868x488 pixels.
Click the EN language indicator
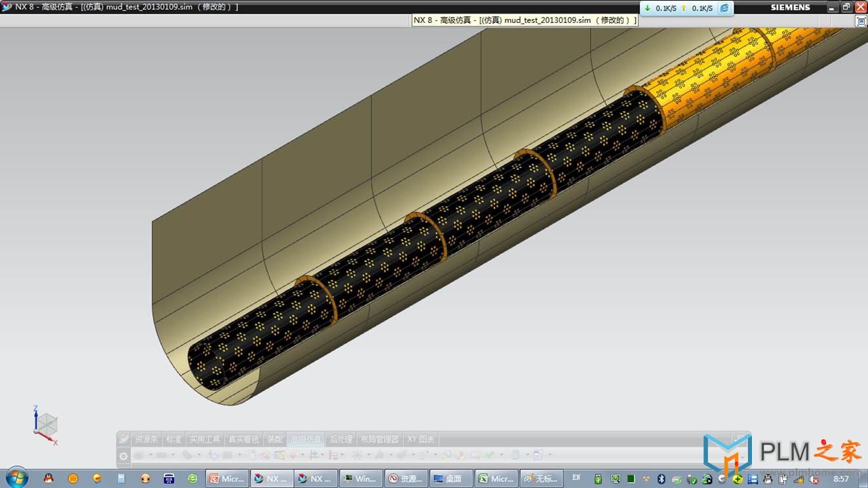576,478
